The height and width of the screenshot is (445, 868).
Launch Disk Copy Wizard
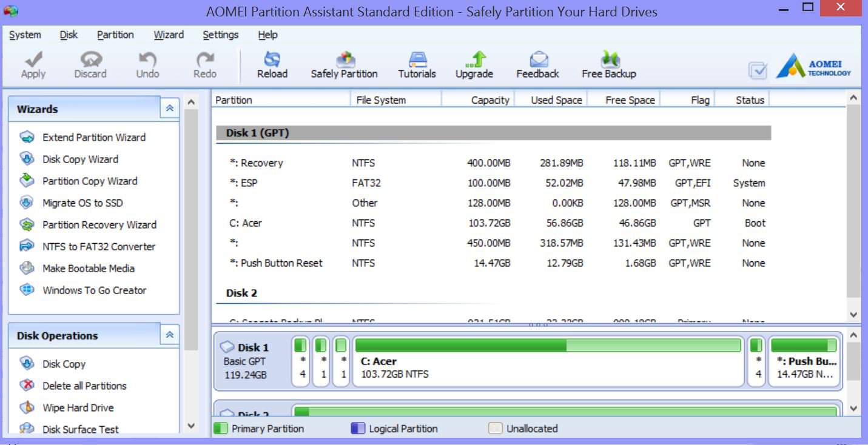click(x=80, y=159)
